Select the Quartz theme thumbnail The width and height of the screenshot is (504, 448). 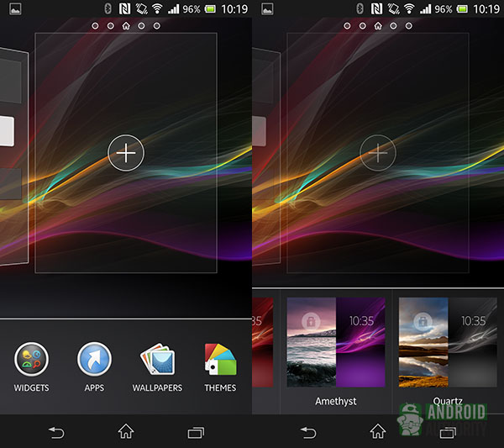[x=448, y=342]
